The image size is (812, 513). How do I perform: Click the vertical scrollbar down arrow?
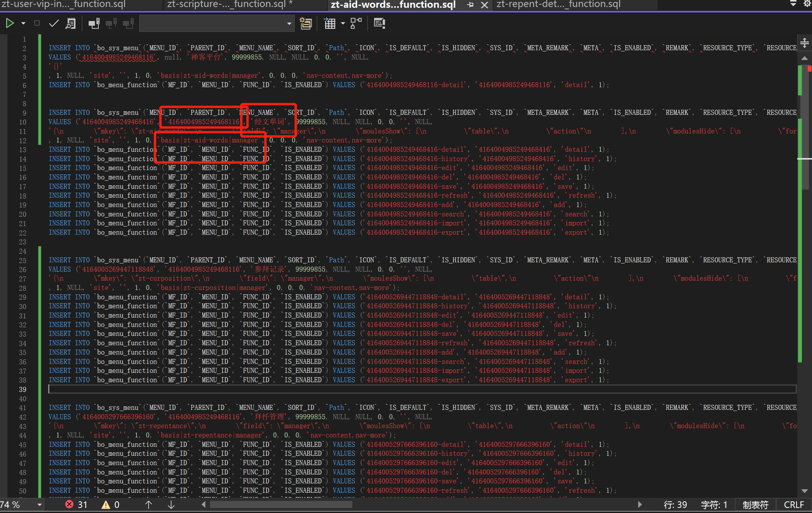805,491
